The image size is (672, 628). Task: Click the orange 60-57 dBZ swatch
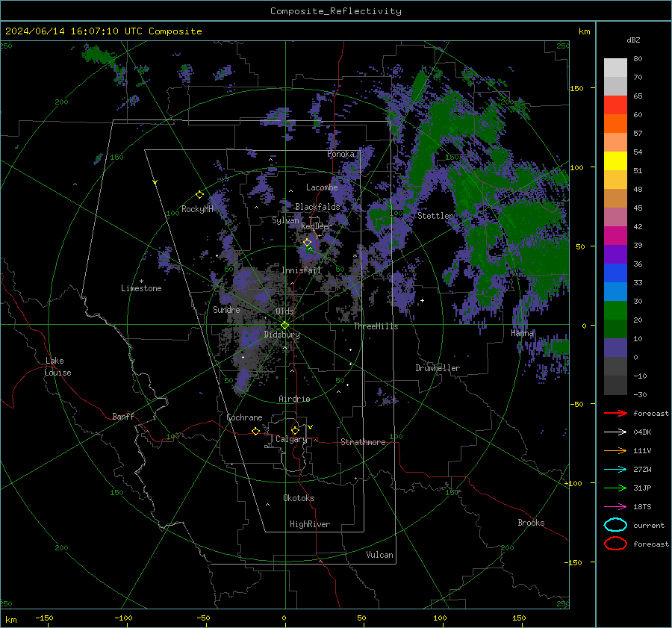(615, 124)
